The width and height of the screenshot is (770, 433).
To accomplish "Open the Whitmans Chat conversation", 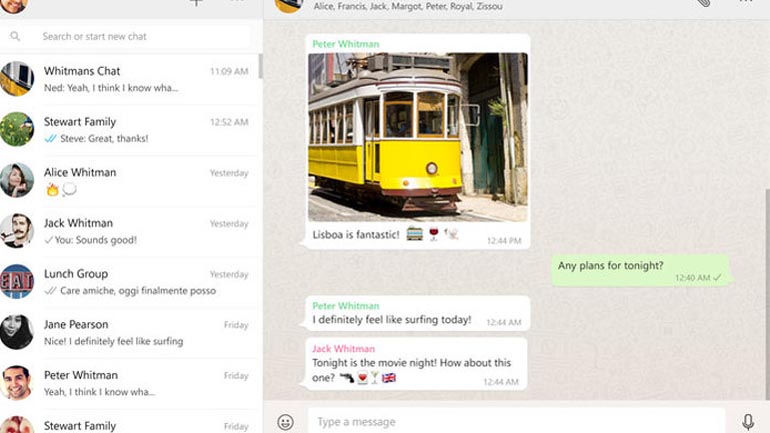I will click(140, 79).
